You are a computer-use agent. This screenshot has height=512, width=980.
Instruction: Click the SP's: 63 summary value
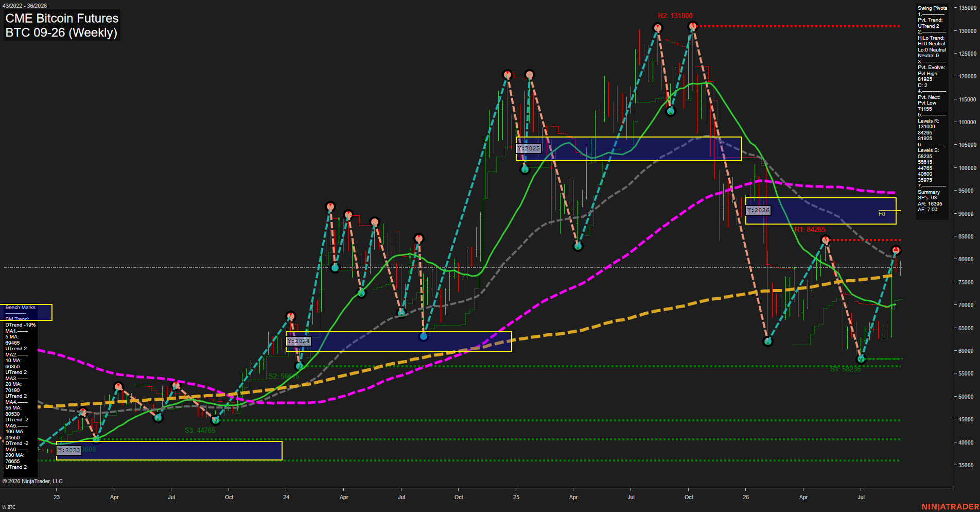(x=927, y=198)
